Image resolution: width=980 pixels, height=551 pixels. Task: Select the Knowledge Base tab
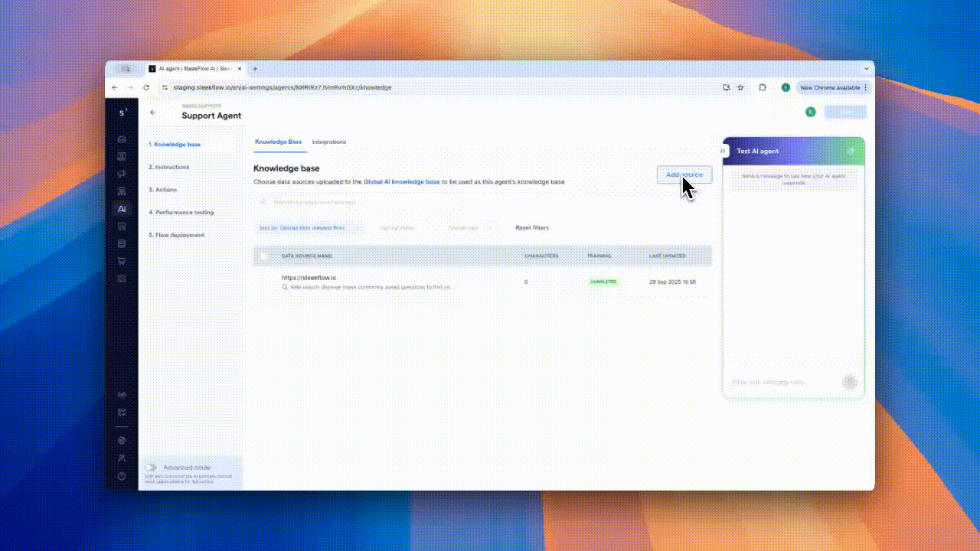point(279,142)
